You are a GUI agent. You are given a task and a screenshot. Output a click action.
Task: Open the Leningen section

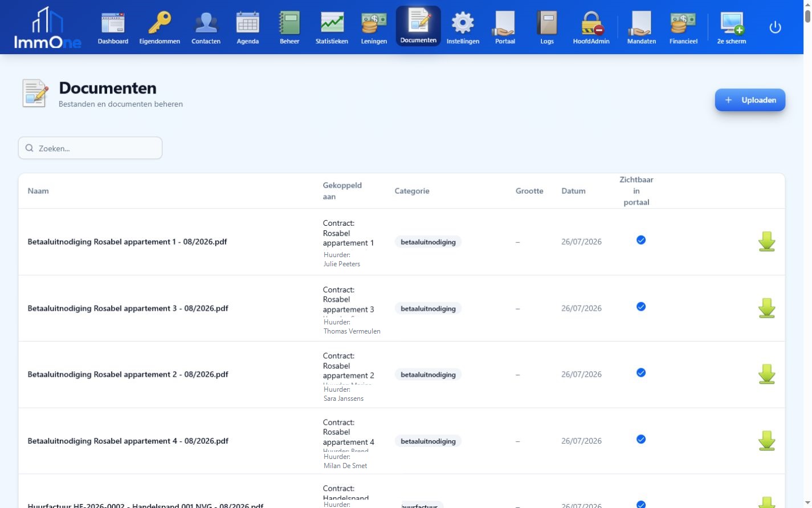click(374, 27)
